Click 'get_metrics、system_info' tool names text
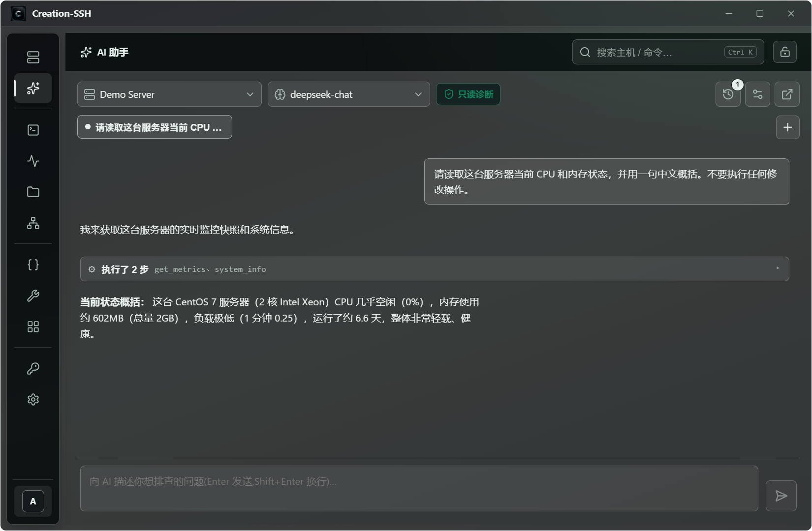 coord(210,269)
